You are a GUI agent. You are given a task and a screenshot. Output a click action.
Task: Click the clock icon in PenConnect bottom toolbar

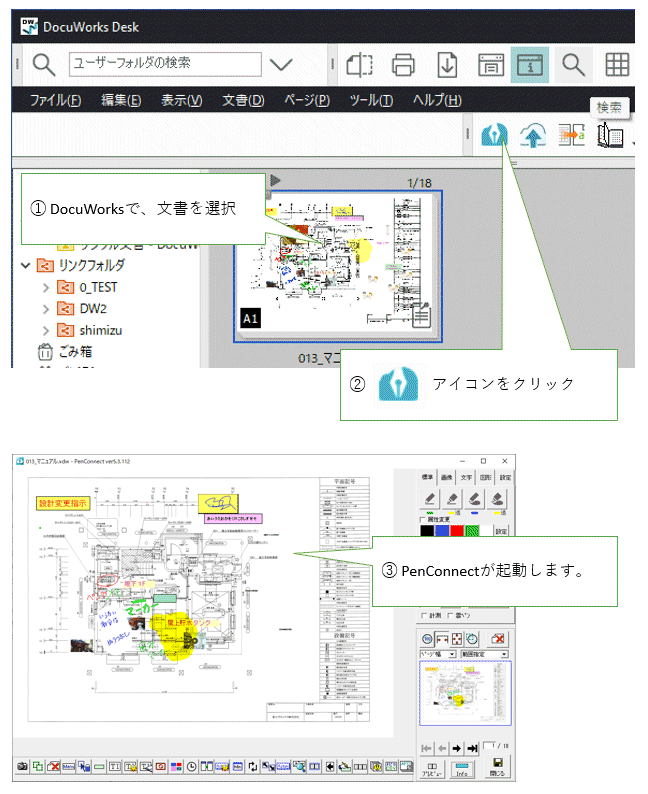[x=191, y=766]
